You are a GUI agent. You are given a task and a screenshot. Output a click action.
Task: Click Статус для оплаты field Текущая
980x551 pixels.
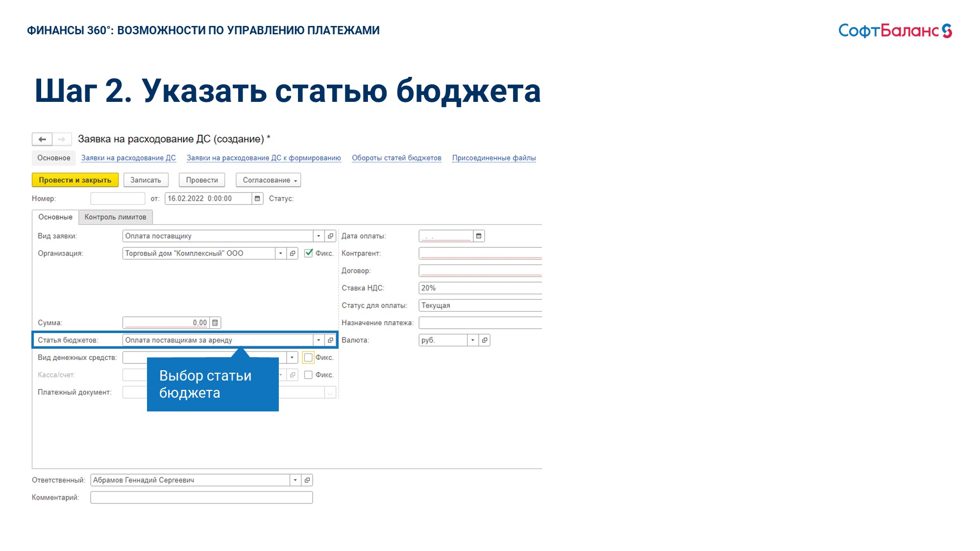point(480,306)
